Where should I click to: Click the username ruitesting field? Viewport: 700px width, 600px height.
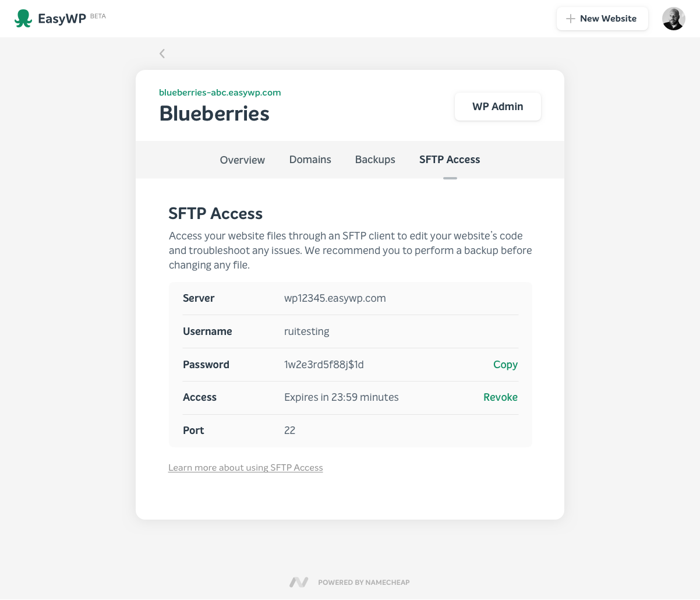tap(307, 331)
